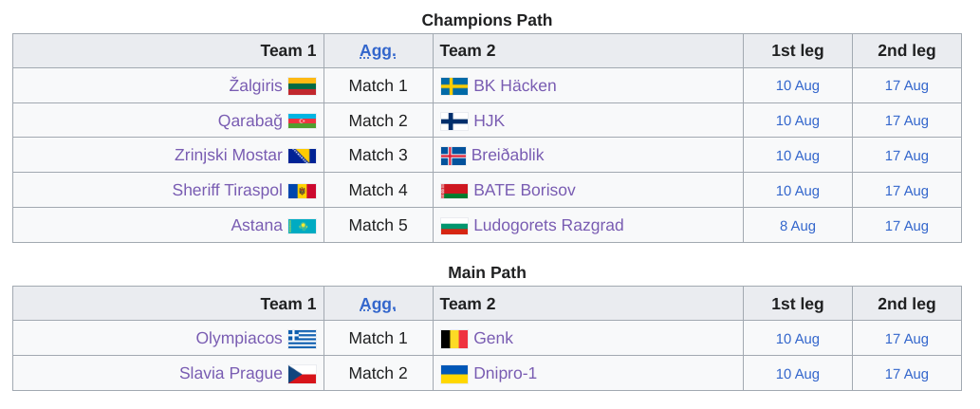The width and height of the screenshot is (980, 409).
Task: Follow the BATE Borisov link
Action: point(525,190)
